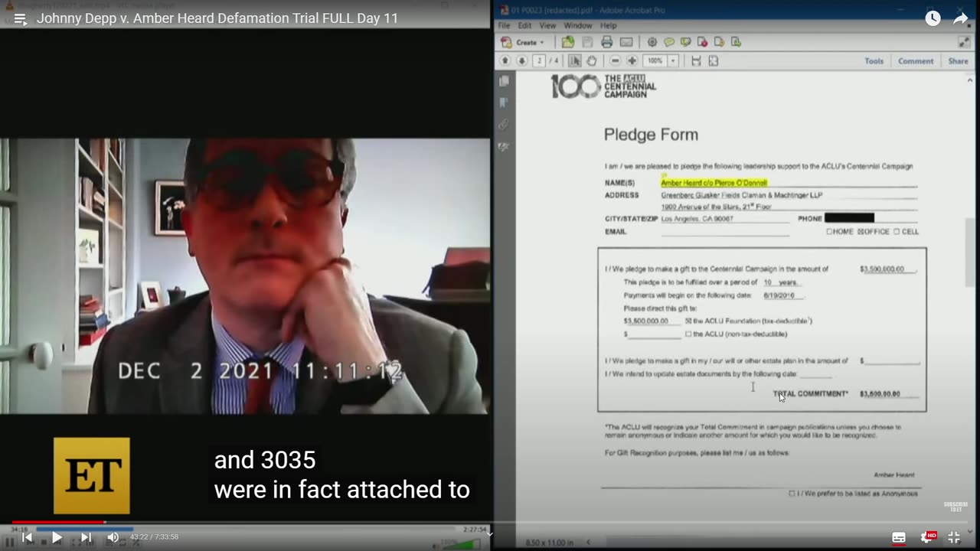This screenshot has width=980, height=551.
Task: Open Signatures sidebar panel
Action: click(x=504, y=145)
